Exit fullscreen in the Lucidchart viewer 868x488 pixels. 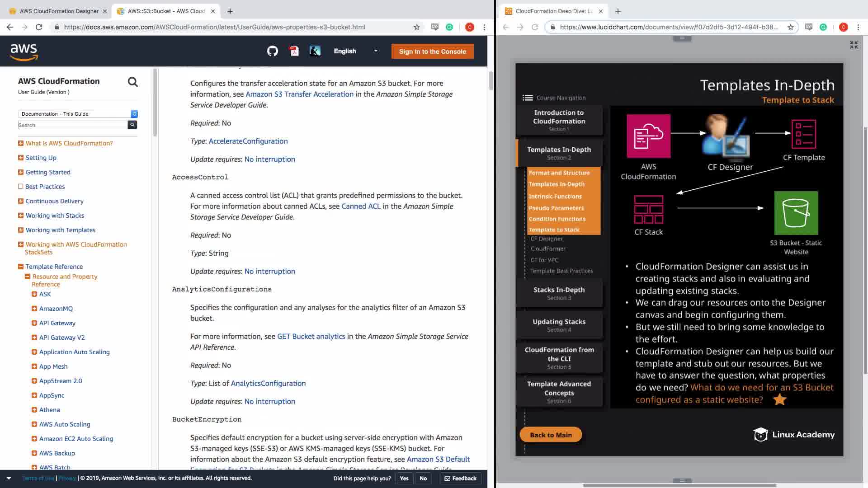pyautogui.click(x=854, y=45)
